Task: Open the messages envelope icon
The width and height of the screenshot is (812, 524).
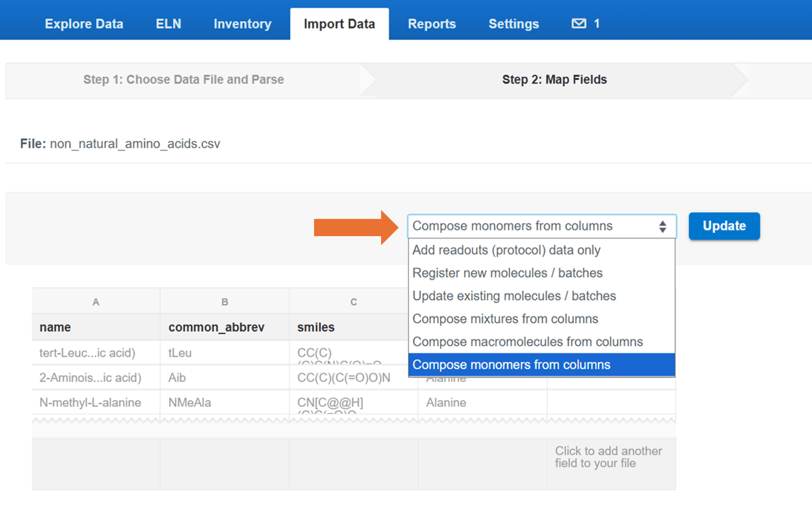Action: [579, 24]
